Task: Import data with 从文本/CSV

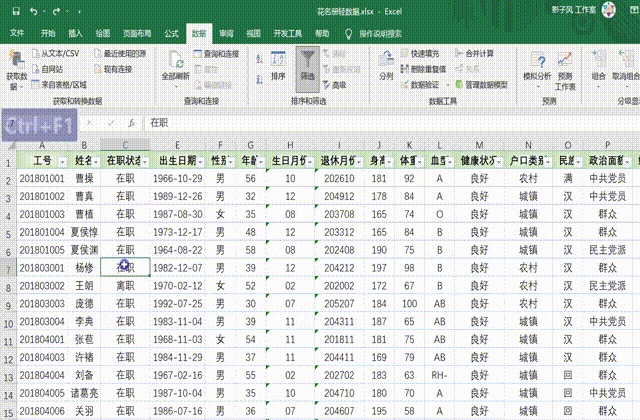Action: point(56,53)
